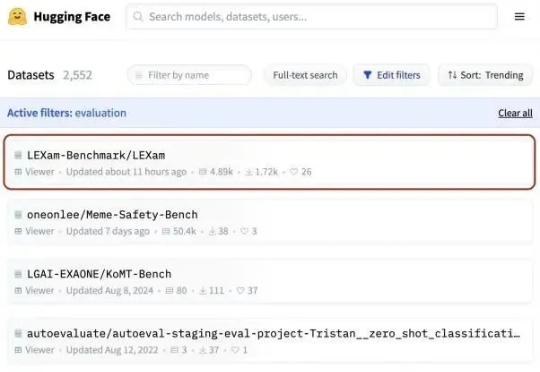Click rows icon next to 80
This screenshot has height=372, width=540.
(x=169, y=291)
